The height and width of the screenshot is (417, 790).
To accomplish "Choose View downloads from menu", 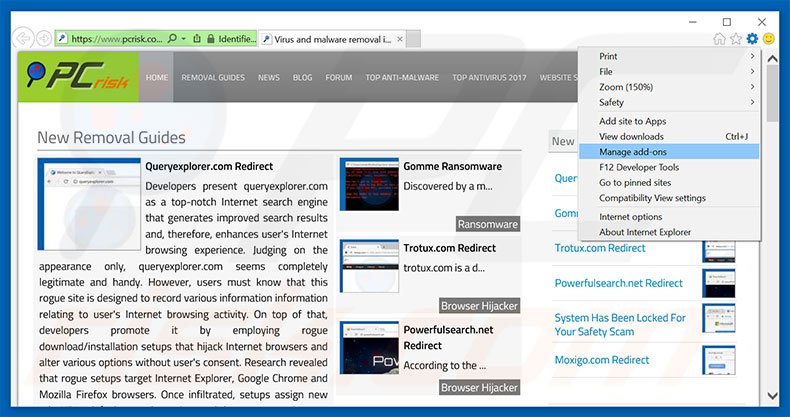I will point(669,136).
